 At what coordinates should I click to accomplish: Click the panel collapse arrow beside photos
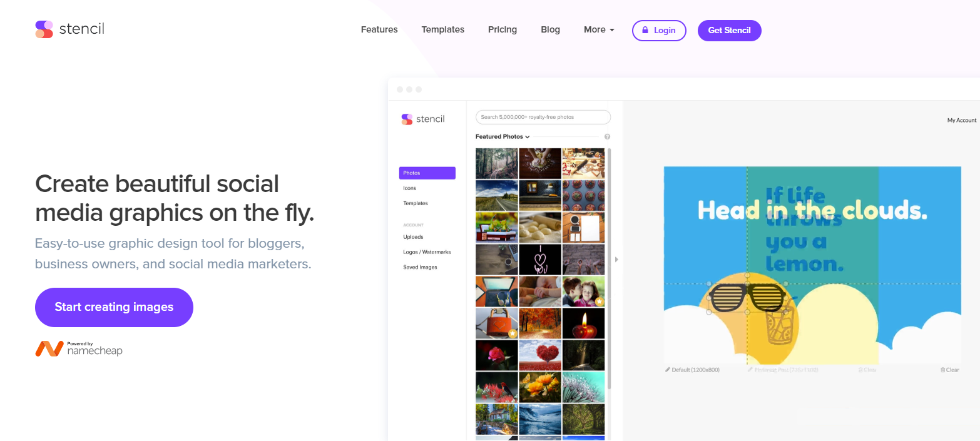tap(616, 259)
